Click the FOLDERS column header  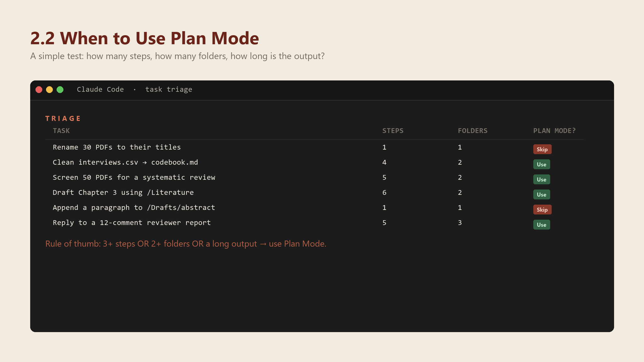(473, 131)
